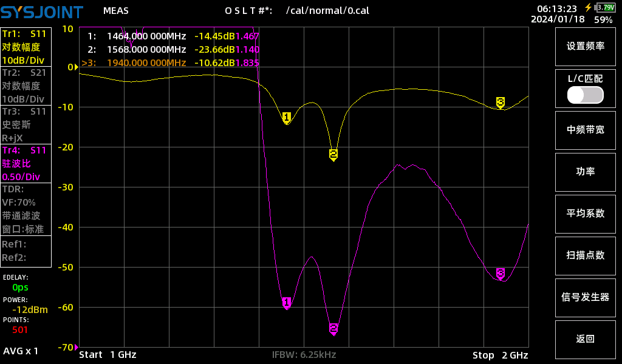Click the 带通滤波 bandpass filter text
This screenshot has width=622, height=364.
pyautogui.click(x=21, y=216)
